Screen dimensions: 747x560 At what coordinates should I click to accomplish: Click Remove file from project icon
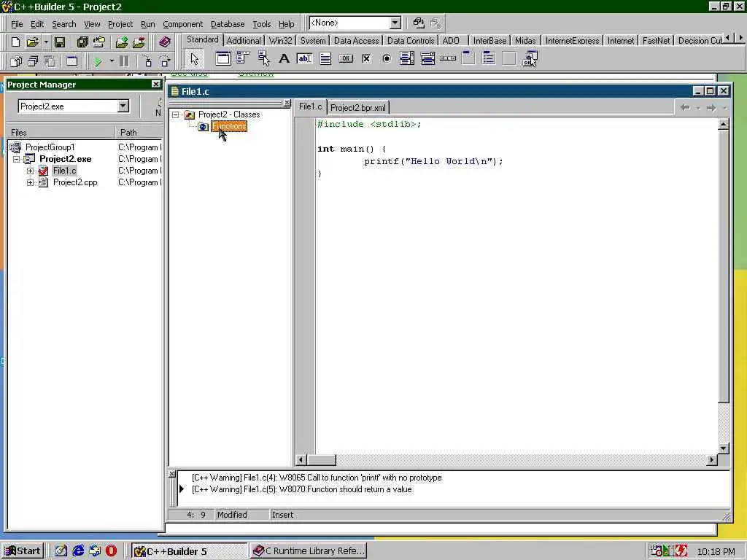pos(139,42)
